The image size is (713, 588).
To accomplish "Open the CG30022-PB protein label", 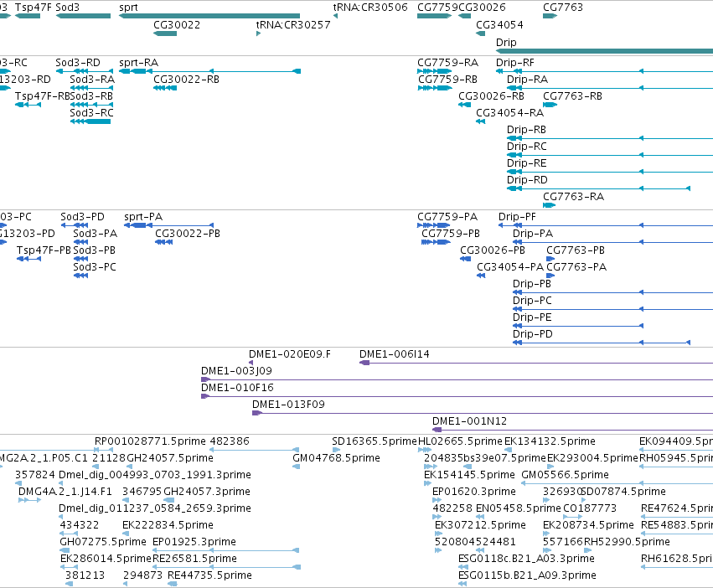I will click(188, 234).
